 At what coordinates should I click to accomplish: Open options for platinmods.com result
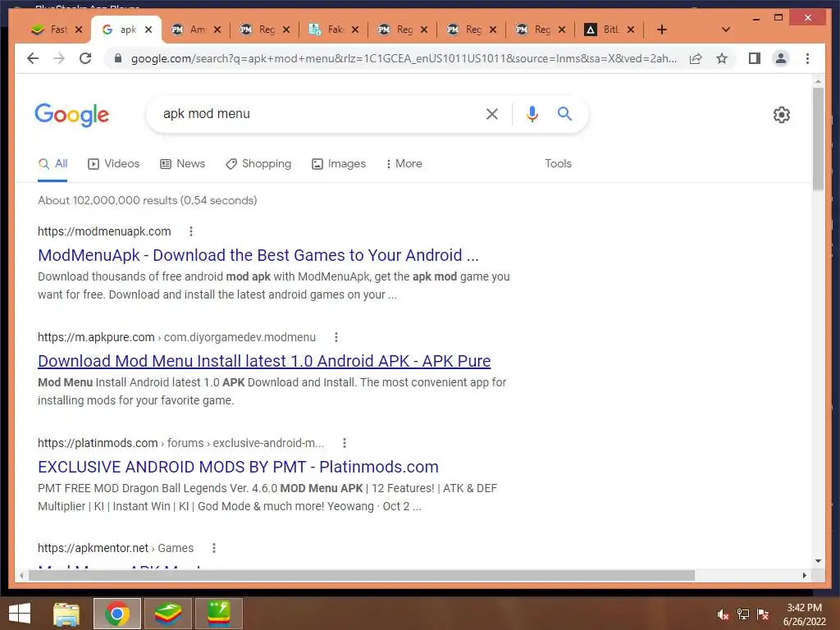pyautogui.click(x=345, y=443)
